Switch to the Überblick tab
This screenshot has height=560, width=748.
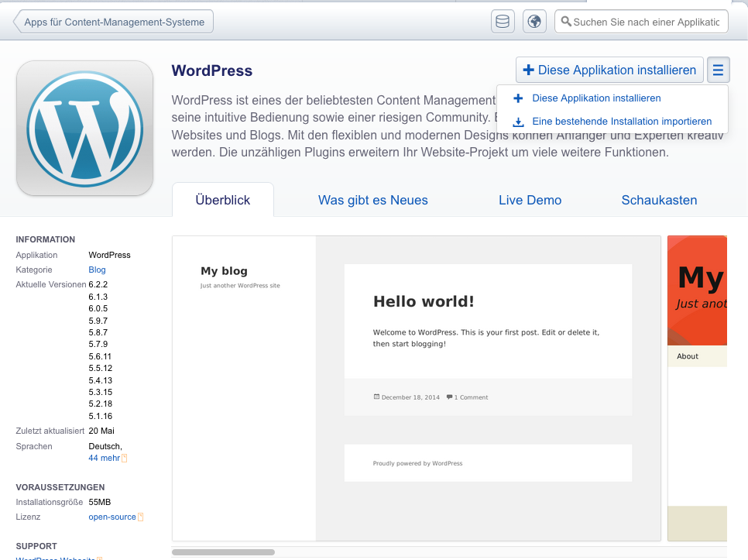(223, 200)
